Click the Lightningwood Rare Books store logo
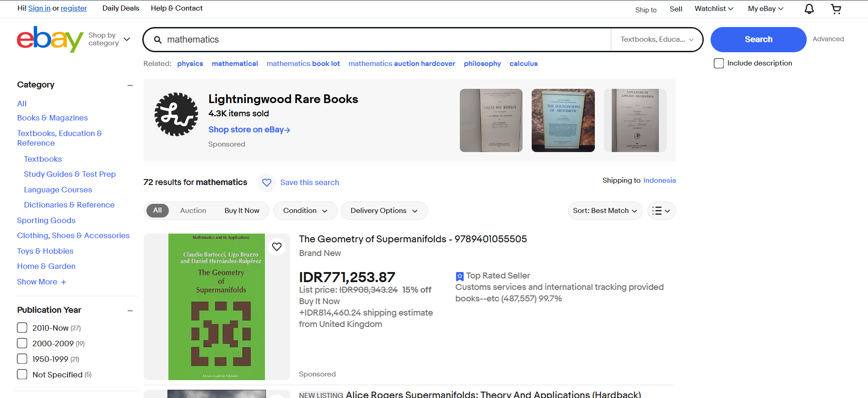This screenshot has width=868, height=398. tap(177, 114)
